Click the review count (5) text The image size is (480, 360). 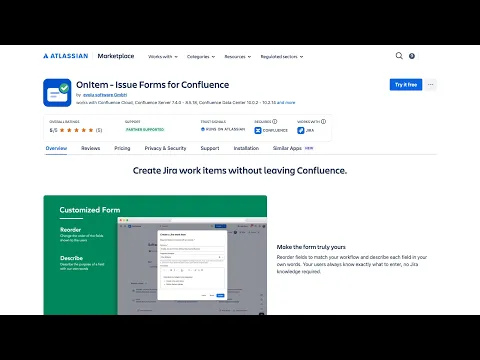point(99,130)
